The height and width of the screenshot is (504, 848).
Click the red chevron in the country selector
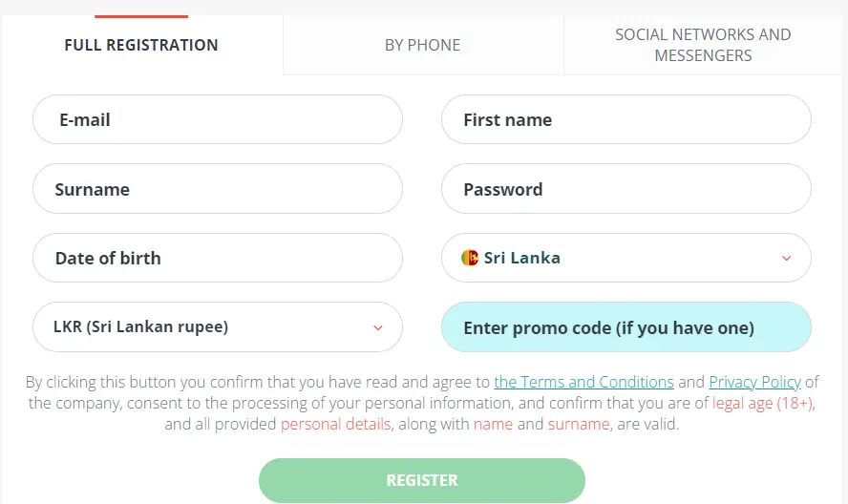pyautogui.click(x=786, y=259)
